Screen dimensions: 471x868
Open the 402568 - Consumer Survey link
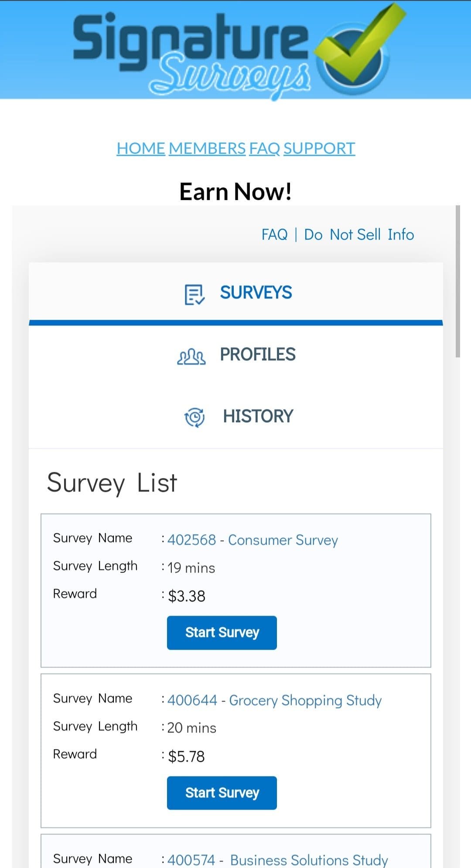click(253, 540)
